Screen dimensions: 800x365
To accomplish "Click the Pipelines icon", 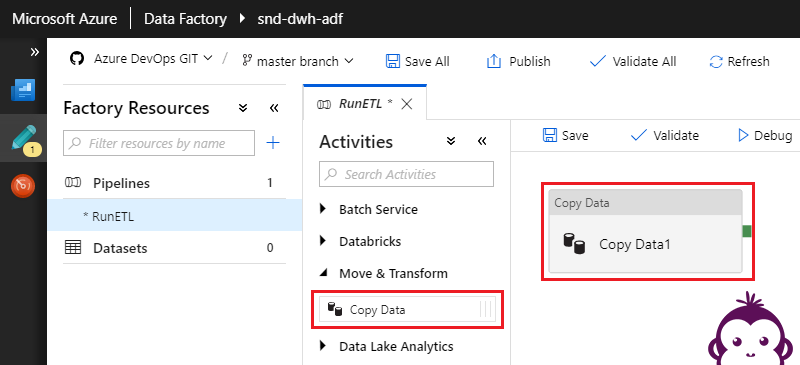I will click(73, 182).
